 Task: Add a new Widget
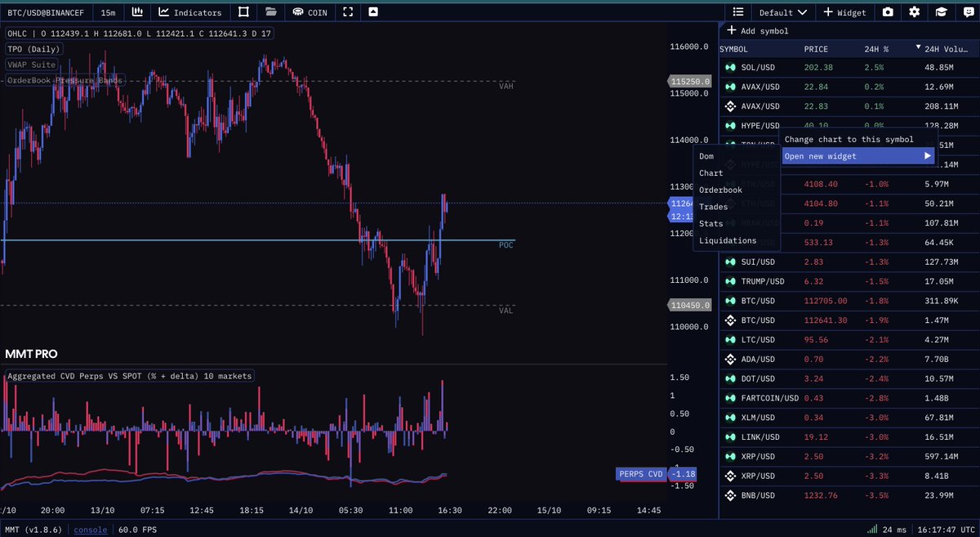pyautogui.click(x=844, y=12)
